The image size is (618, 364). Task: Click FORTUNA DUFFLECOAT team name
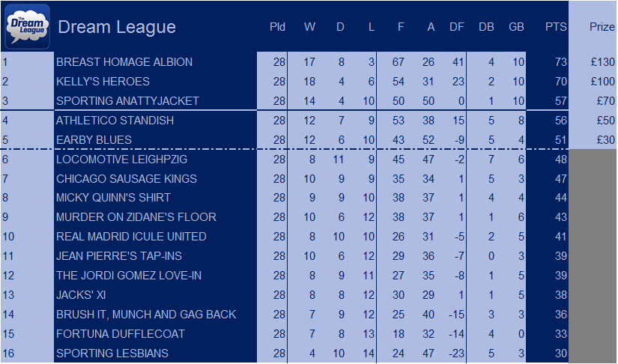pyautogui.click(x=120, y=334)
